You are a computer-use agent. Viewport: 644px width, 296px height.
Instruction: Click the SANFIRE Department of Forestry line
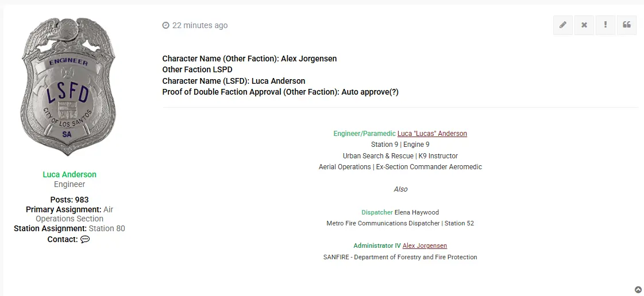click(400, 257)
